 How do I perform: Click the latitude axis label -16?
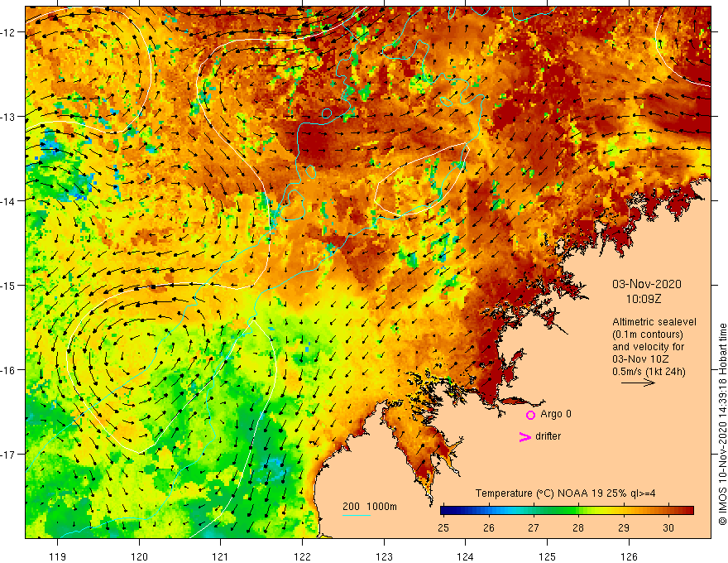click(8, 370)
